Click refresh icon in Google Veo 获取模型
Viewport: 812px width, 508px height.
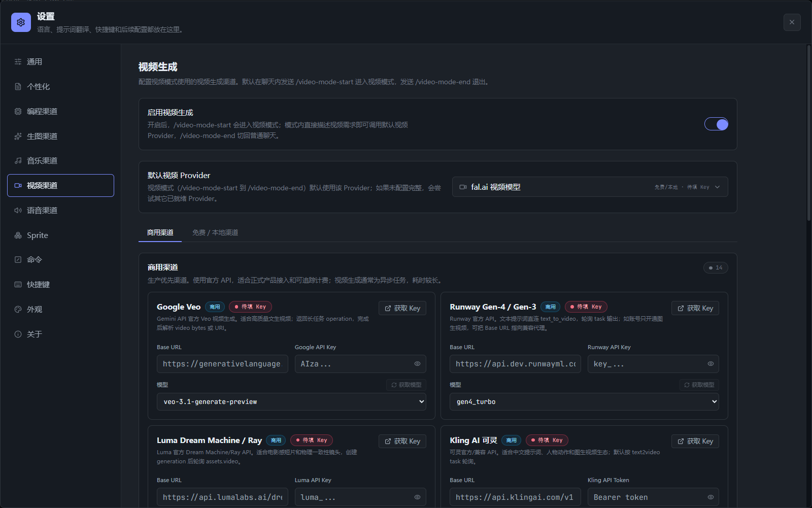point(394,385)
